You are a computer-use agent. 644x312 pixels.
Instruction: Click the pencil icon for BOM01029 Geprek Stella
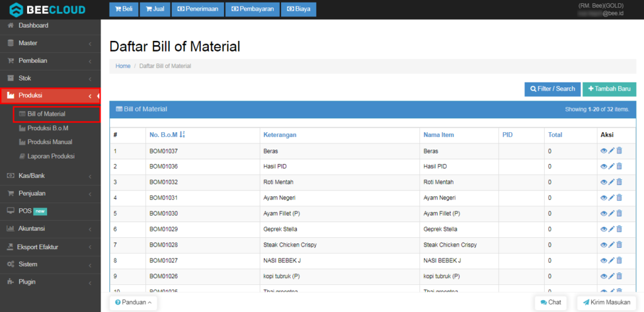click(x=611, y=229)
